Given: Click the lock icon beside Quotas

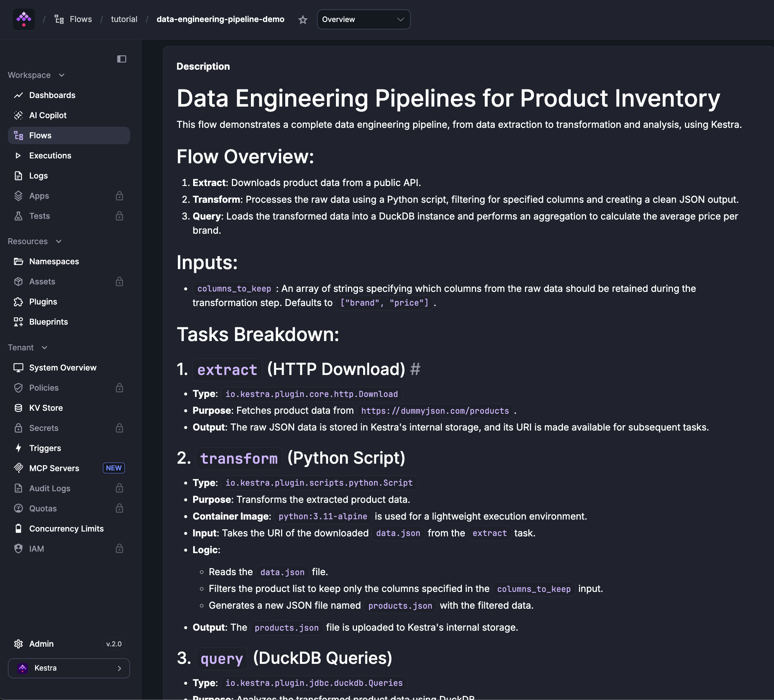Looking at the screenshot, I should [x=119, y=508].
